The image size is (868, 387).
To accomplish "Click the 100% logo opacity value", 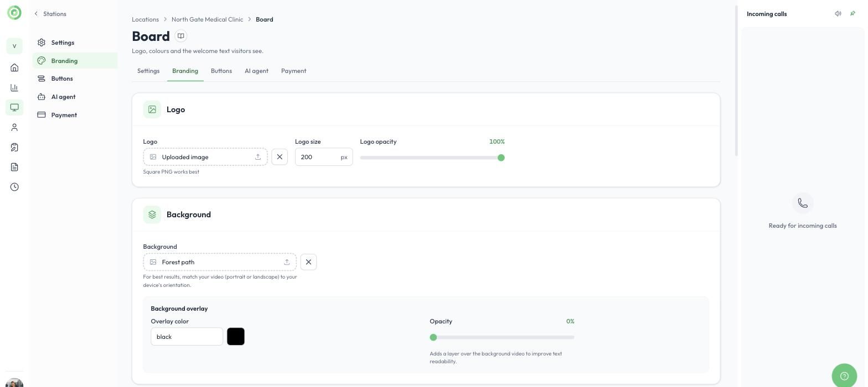I will [x=497, y=142].
